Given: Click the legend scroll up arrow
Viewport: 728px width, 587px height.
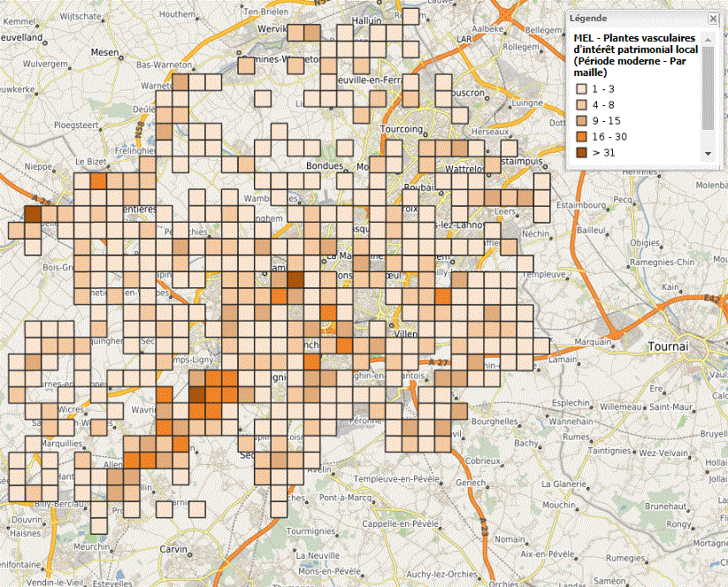Looking at the screenshot, I should click(x=708, y=38).
